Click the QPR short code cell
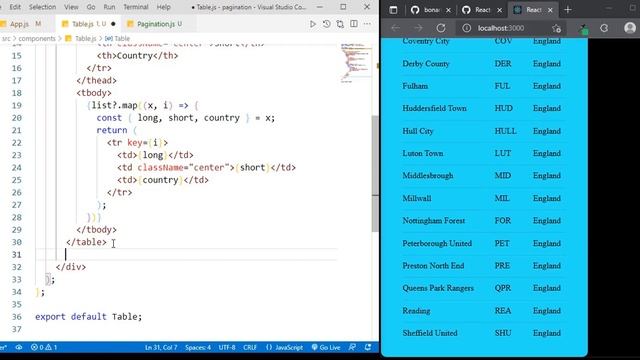 (503, 288)
